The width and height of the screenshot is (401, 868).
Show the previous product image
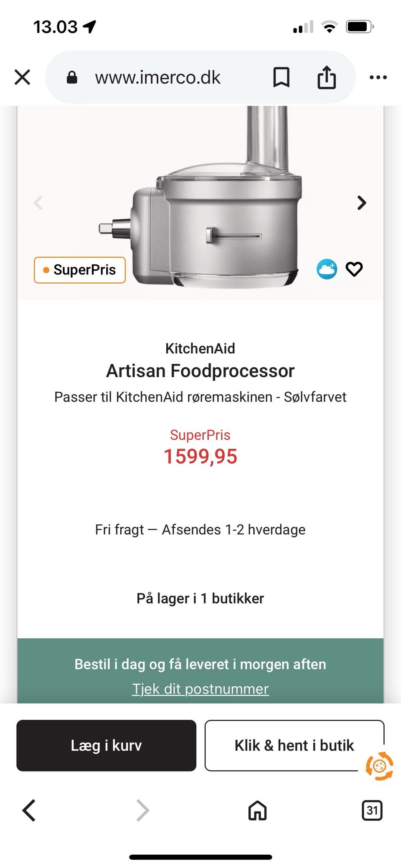coord(38,203)
